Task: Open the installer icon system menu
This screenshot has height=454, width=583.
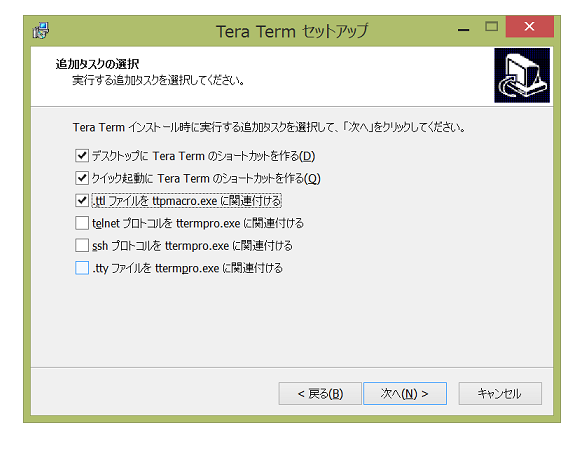Action: click(x=41, y=30)
